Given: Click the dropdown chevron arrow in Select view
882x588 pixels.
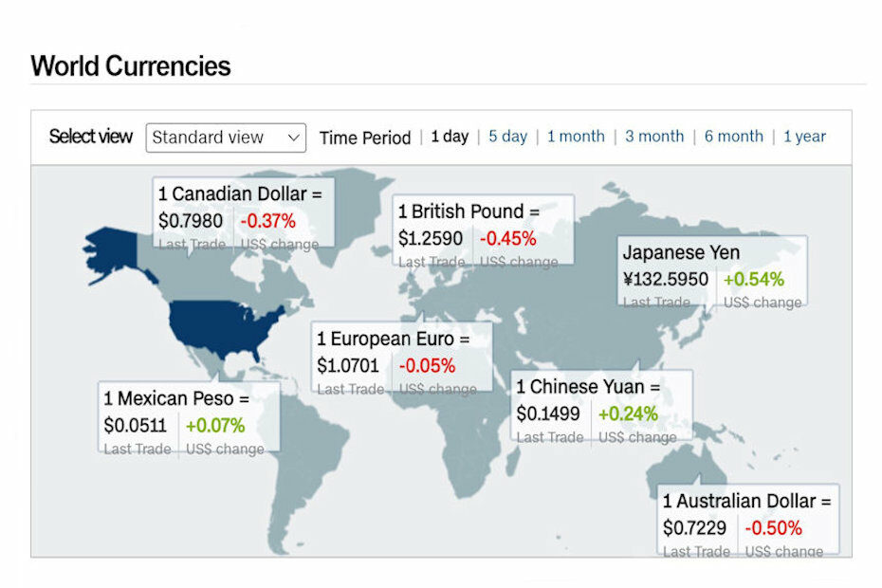Looking at the screenshot, I should pyautogui.click(x=293, y=138).
